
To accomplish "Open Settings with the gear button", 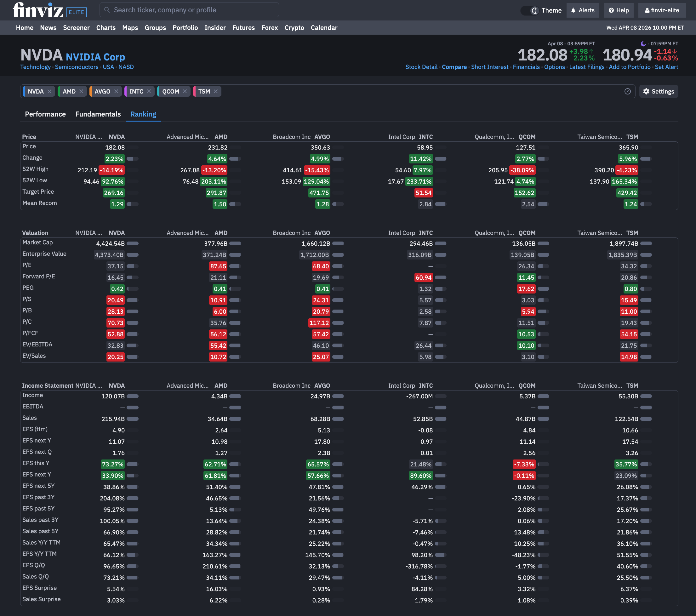I will [658, 91].
